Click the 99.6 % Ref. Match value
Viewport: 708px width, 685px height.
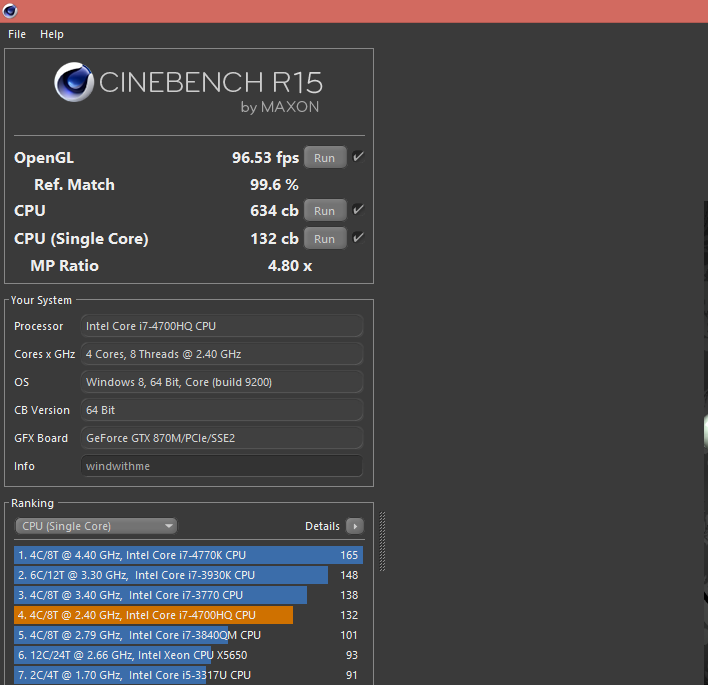[274, 185]
